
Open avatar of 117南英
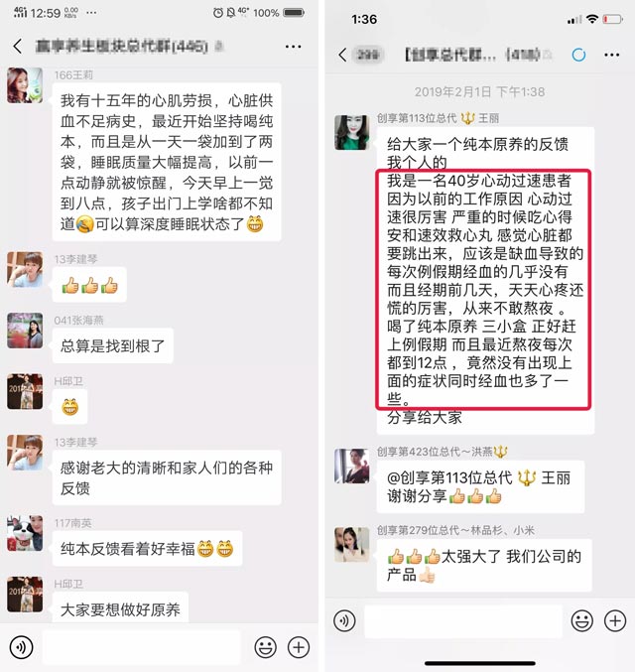click(25, 533)
